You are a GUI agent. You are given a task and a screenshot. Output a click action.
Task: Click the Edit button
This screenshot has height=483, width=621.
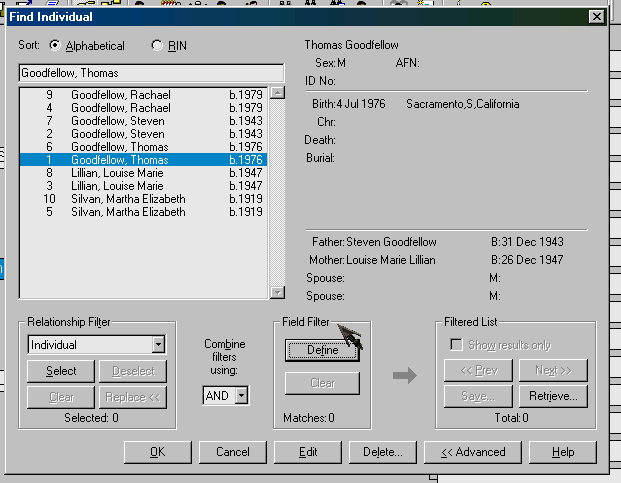click(x=308, y=452)
